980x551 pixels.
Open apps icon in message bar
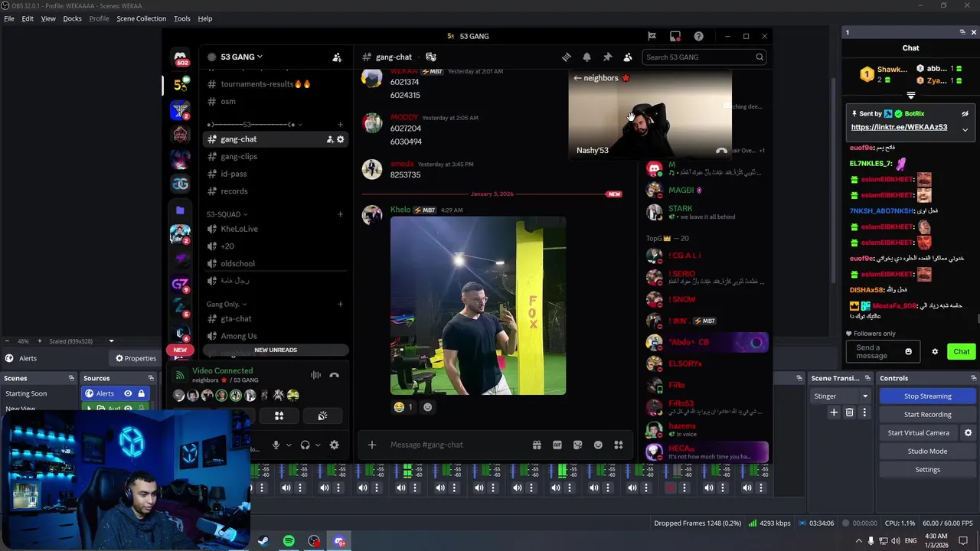point(619,445)
